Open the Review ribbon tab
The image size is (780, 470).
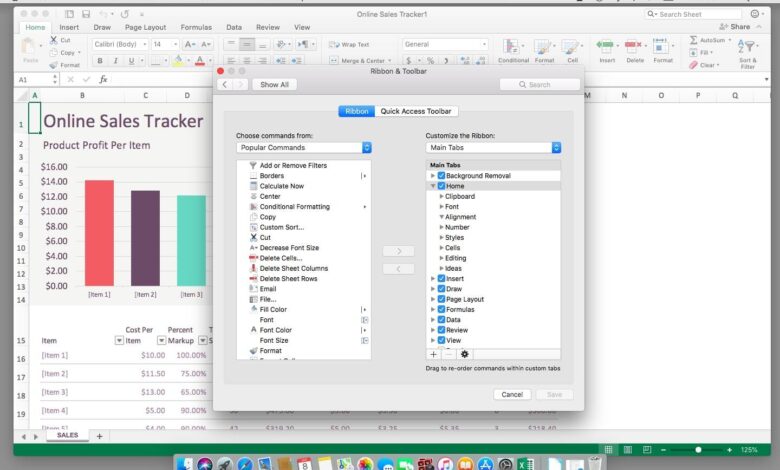pyautogui.click(x=268, y=27)
